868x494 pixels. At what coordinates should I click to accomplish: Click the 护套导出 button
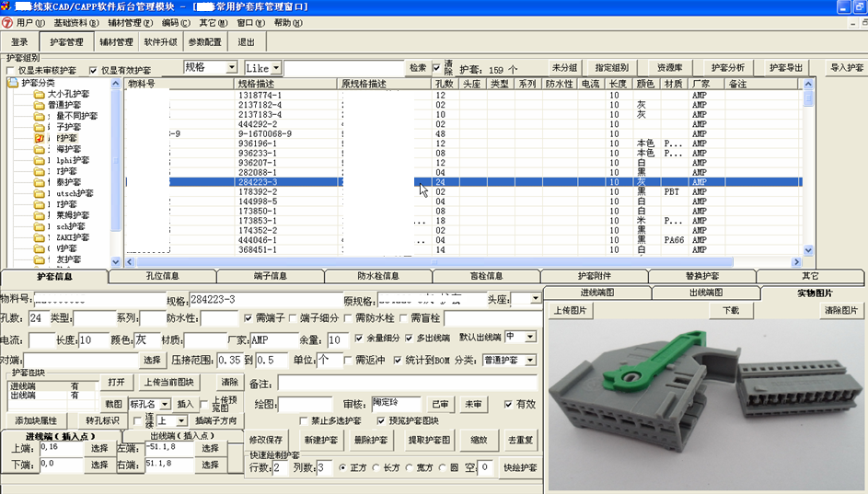tap(785, 67)
